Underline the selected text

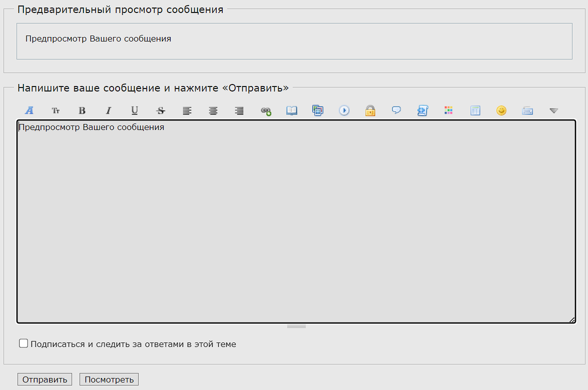coord(135,110)
